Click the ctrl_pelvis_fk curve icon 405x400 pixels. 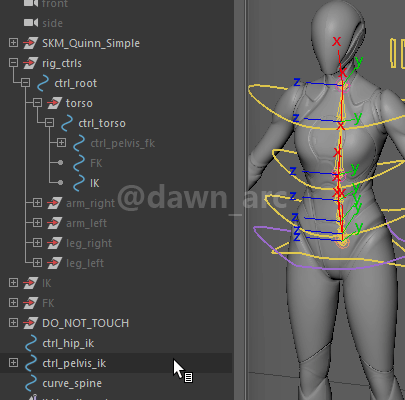(79, 143)
